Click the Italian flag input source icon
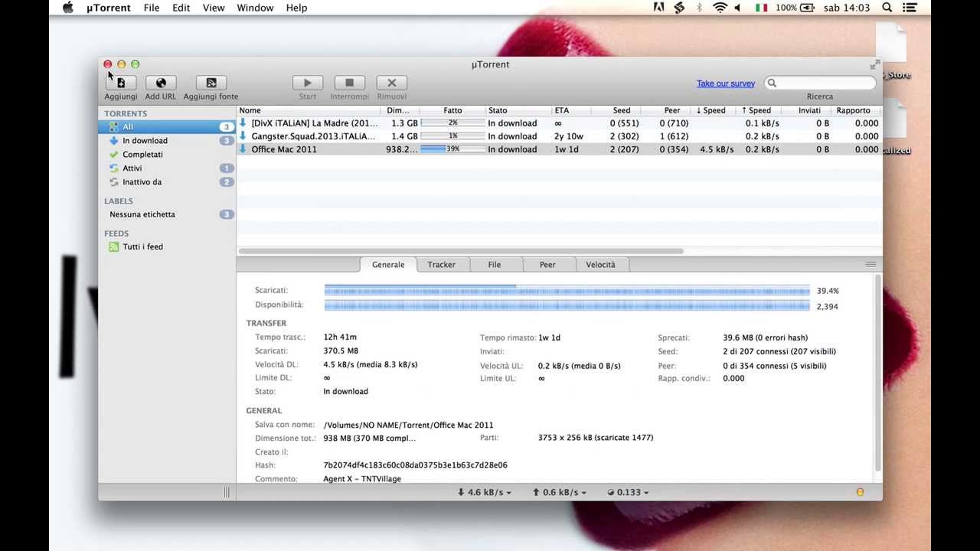The height and width of the screenshot is (551, 980). 761,8
